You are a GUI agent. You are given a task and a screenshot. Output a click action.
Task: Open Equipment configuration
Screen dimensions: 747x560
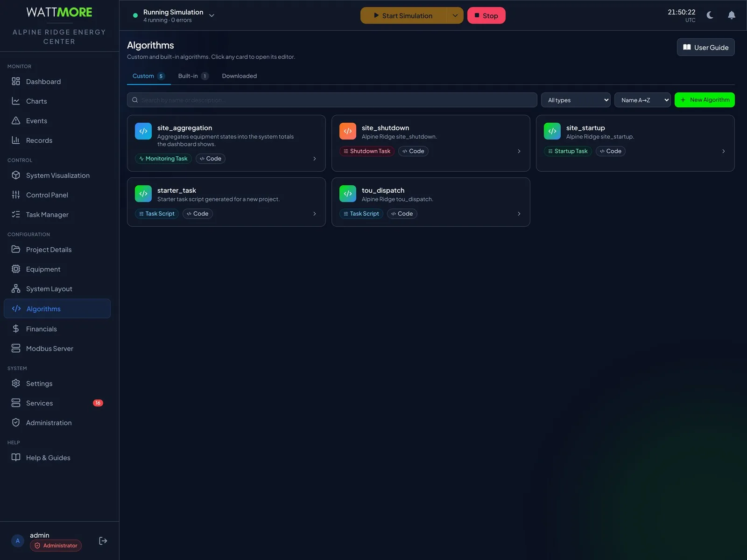[57, 269]
